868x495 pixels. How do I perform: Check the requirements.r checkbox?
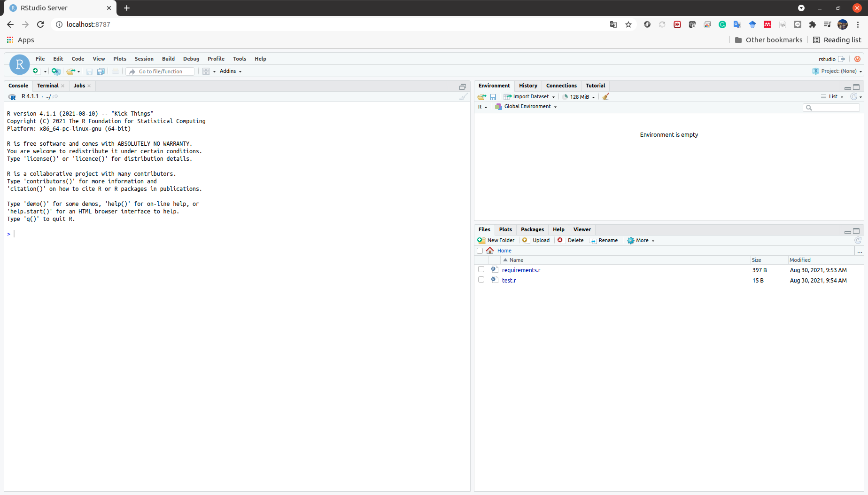point(481,269)
